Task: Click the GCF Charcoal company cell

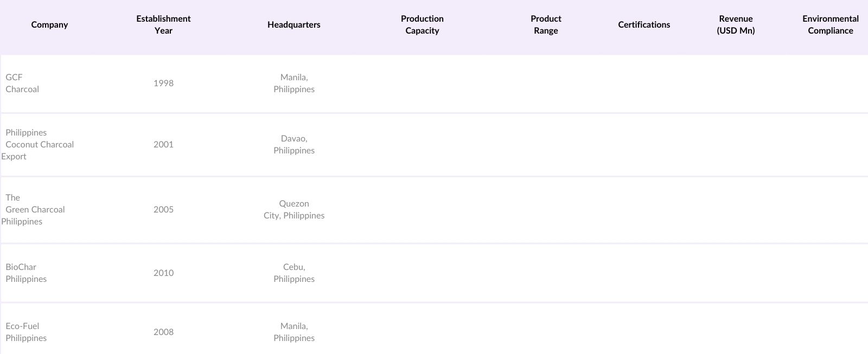Action: [22, 83]
